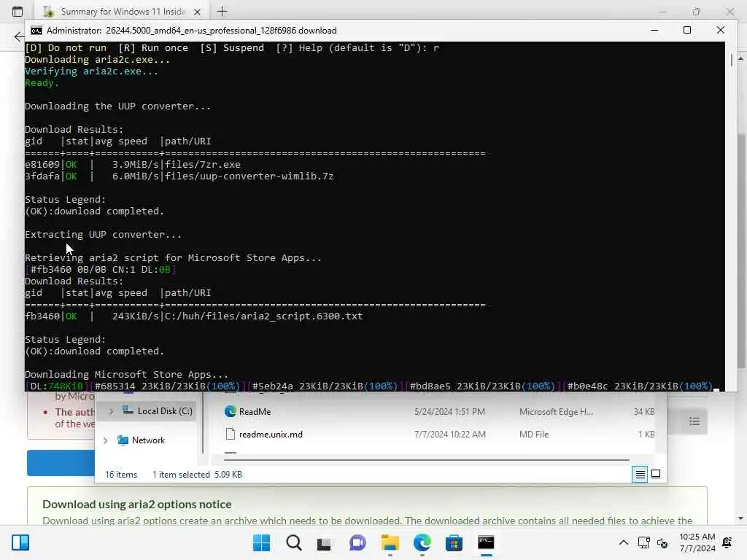Select Summary for Windows 11 Insider tab
Viewport: 747px width, 560px height.
tap(123, 12)
